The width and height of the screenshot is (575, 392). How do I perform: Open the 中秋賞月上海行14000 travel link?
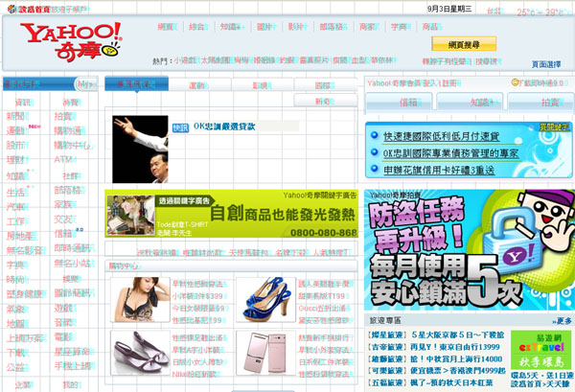(x=456, y=359)
